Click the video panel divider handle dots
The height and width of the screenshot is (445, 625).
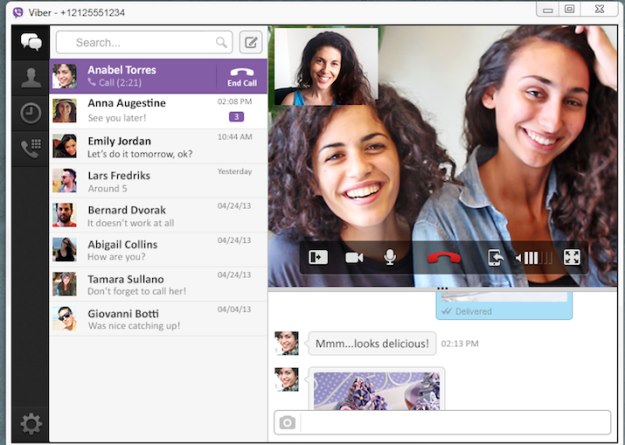tap(442, 288)
